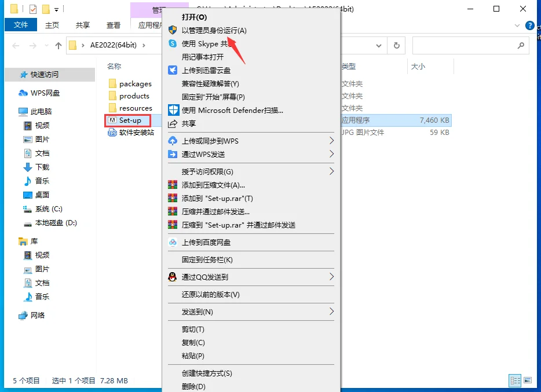Expand the 发送到(N) submenu arrow

pos(331,312)
